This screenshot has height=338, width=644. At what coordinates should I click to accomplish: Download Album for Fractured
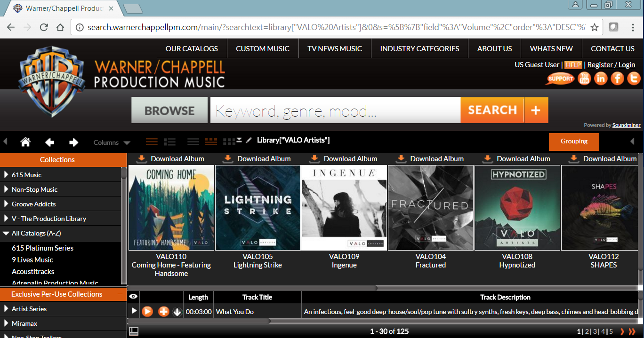430,158
